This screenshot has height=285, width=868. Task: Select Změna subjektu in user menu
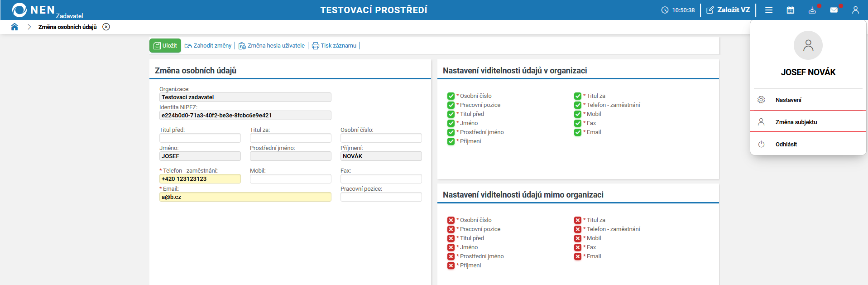(808, 121)
